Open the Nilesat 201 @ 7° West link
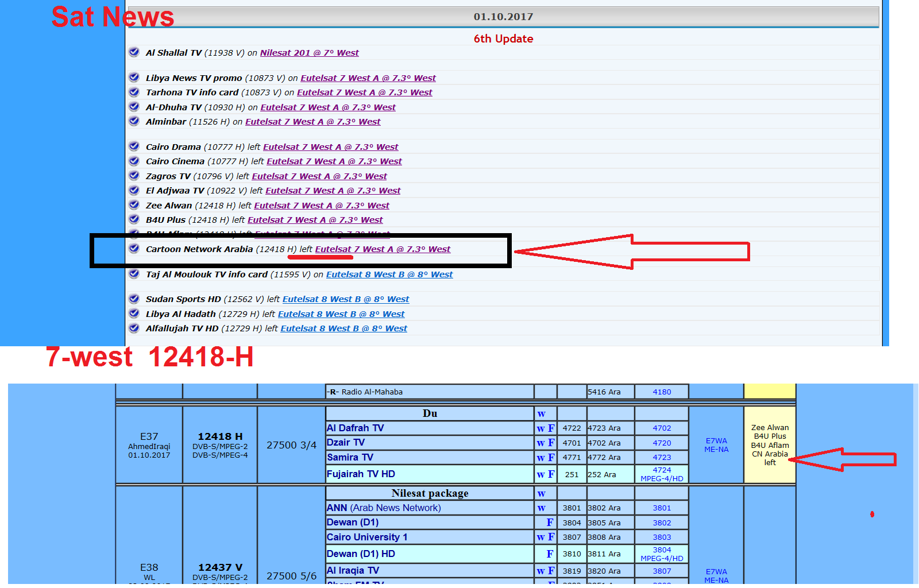 coord(309,52)
